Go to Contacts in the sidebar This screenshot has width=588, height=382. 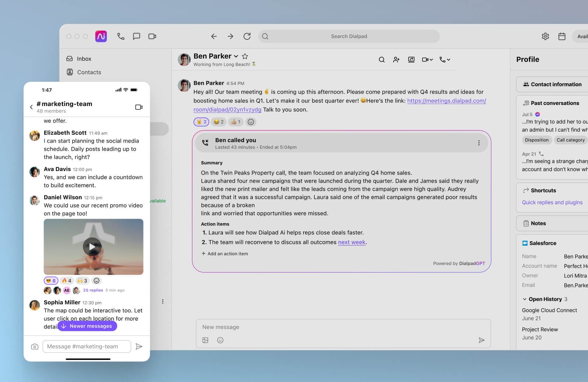coord(89,72)
